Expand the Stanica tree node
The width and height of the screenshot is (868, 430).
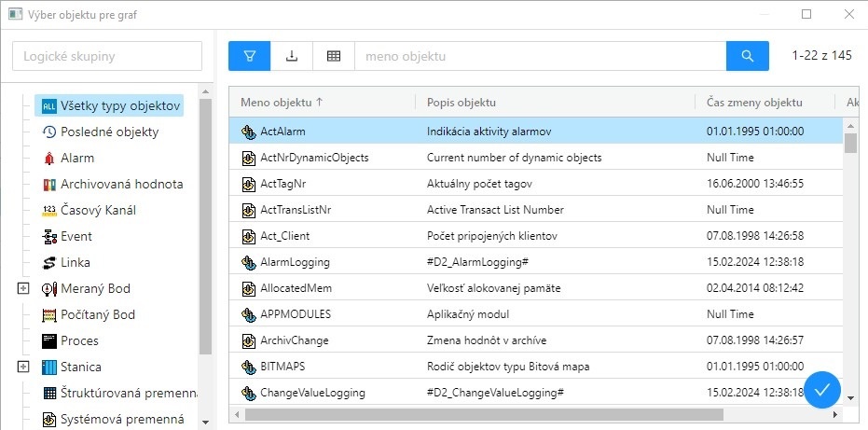pos(23,368)
